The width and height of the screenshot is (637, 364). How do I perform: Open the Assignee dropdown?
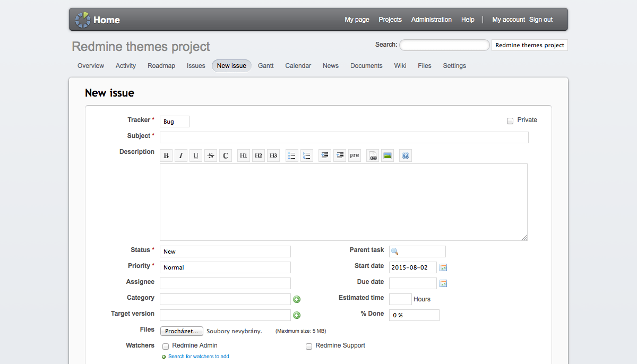[225, 283]
